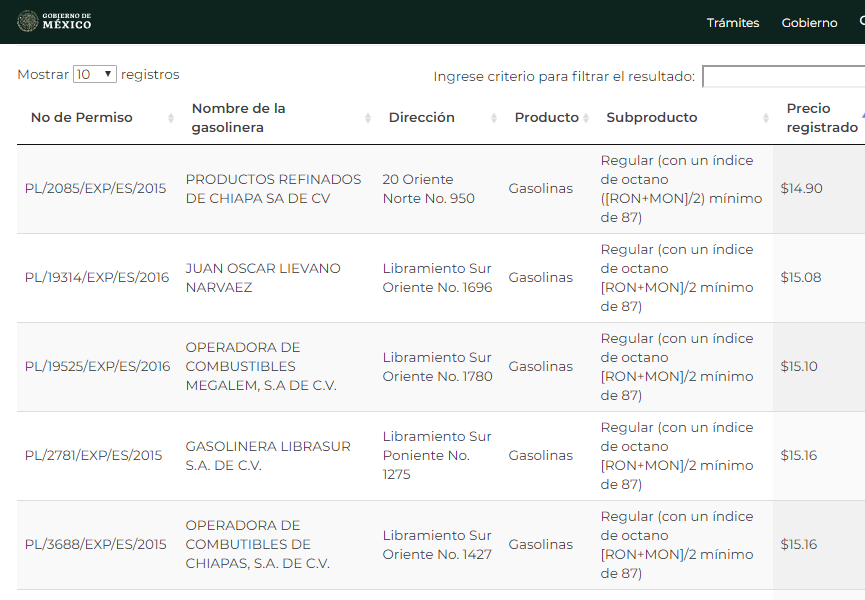865x600 pixels.
Task: Click Gasolinas in the GASOLINERA LIBRASUR row
Action: (541, 456)
